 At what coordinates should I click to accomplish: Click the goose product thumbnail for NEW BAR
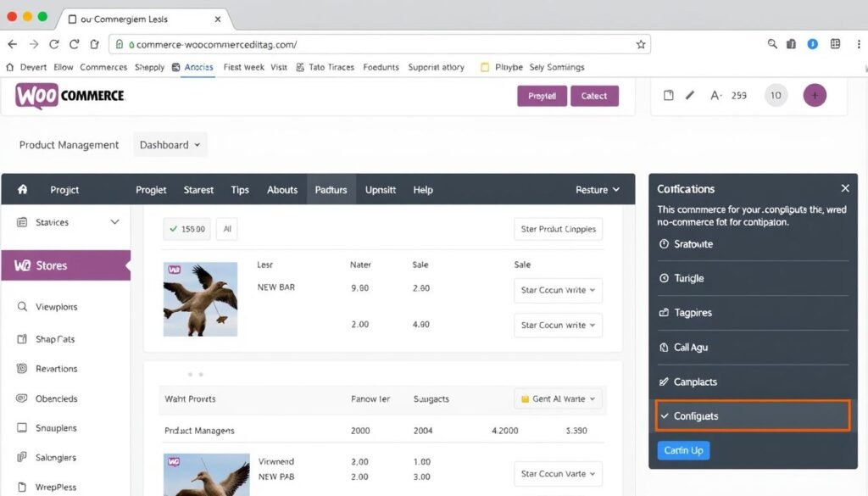tap(200, 298)
